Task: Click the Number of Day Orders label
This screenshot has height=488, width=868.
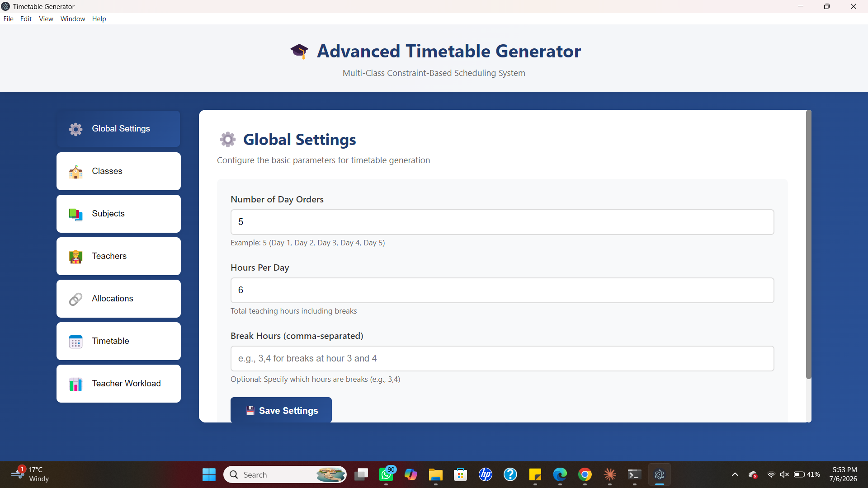Action: pos(277,200)
